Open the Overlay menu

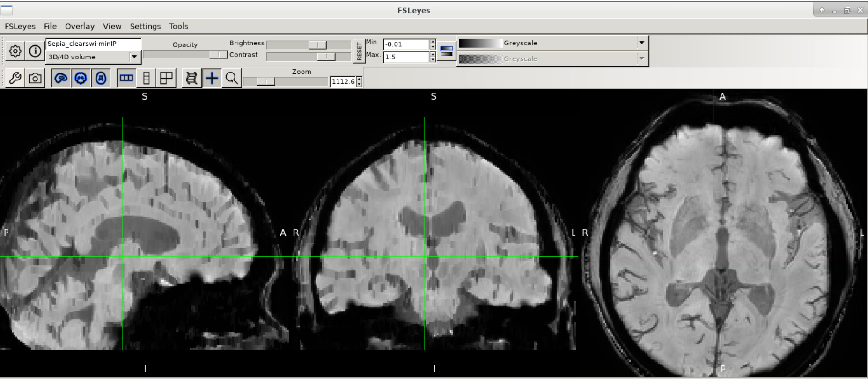pos(80,26)
